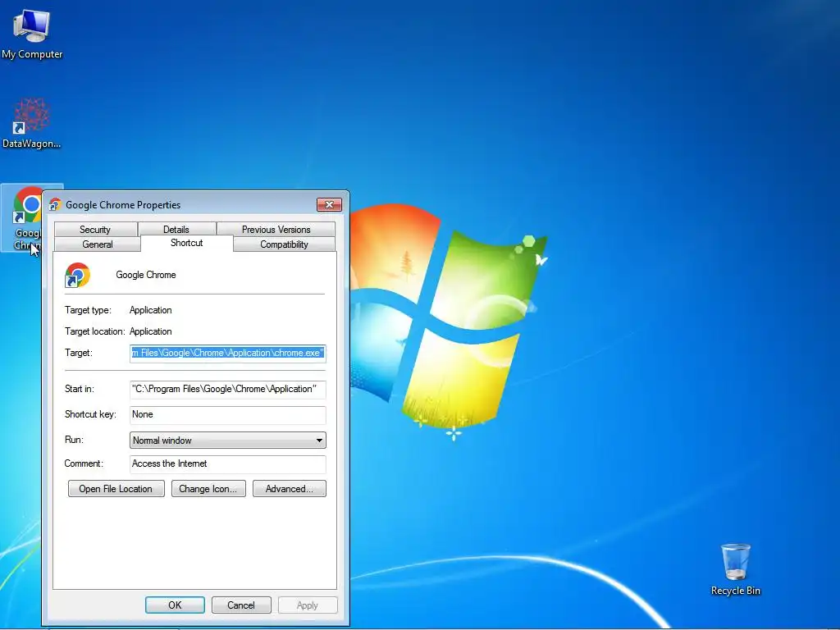Open the Advanced shortcut options
Screen dimensions: 840x630
click(290, 489)
